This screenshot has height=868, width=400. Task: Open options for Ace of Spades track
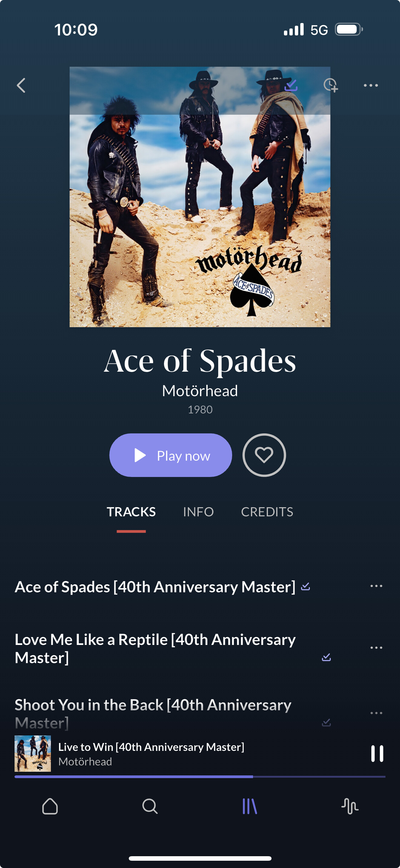(x=376, y=586)
